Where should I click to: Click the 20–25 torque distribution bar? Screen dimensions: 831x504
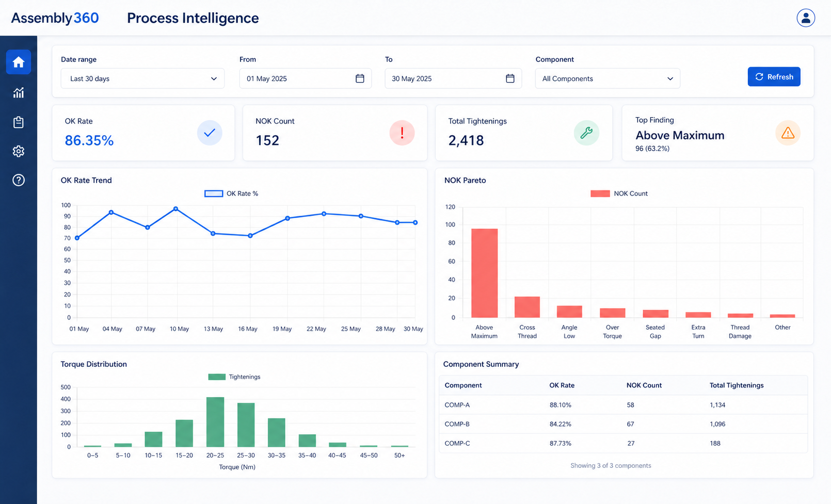(x=215, y=422)
